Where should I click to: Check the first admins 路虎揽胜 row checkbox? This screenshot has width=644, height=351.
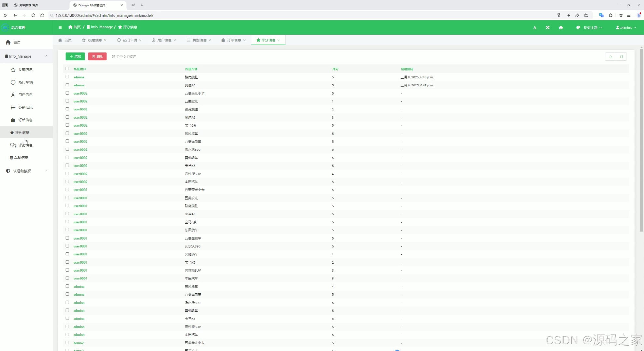coord(67,77)
